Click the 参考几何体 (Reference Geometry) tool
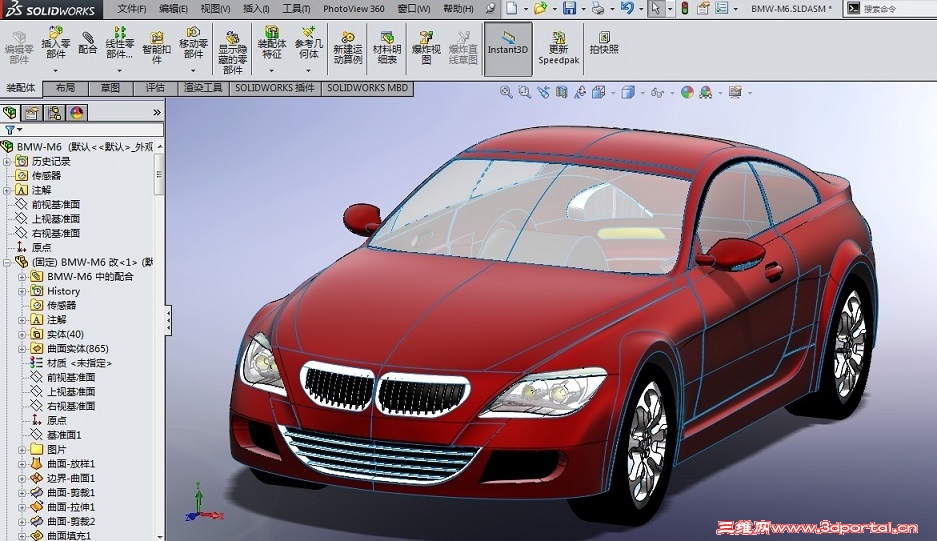Viewport: 937px width, 541px height. [308, 43]
